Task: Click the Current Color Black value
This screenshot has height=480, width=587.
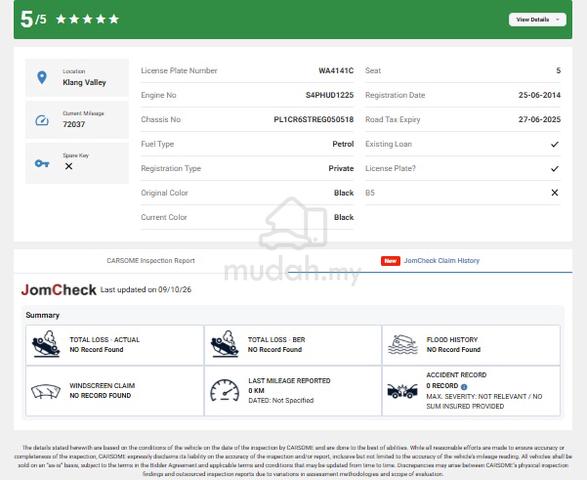Action: (x=344, y=217)
